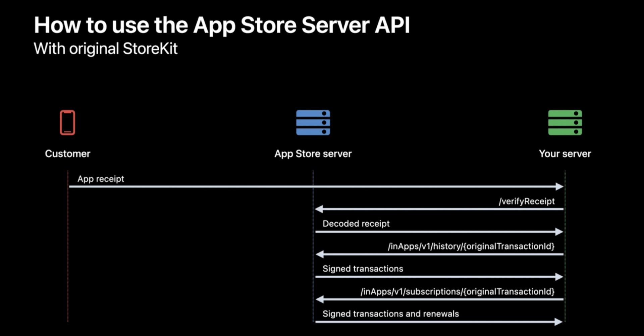
Task: Select the middle stack of the App Store server icon
Action: pos(313,123)
